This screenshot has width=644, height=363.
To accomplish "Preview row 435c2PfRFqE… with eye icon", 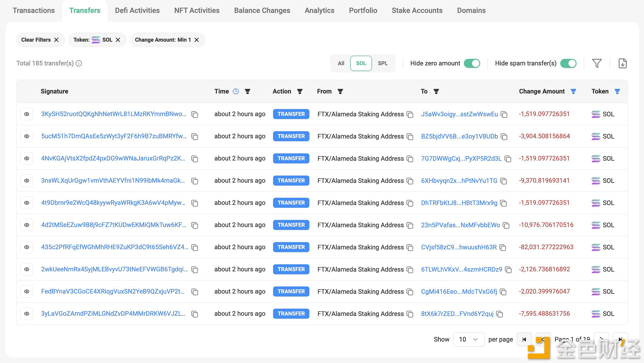I will tap(27, 247).
